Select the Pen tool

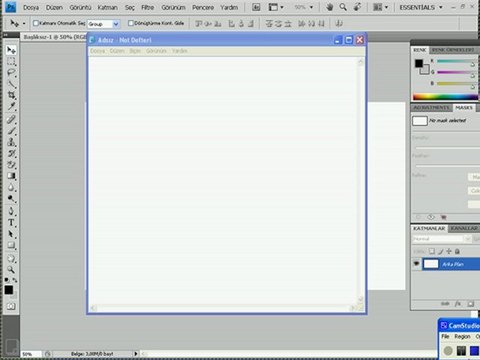tap(11, 211)
